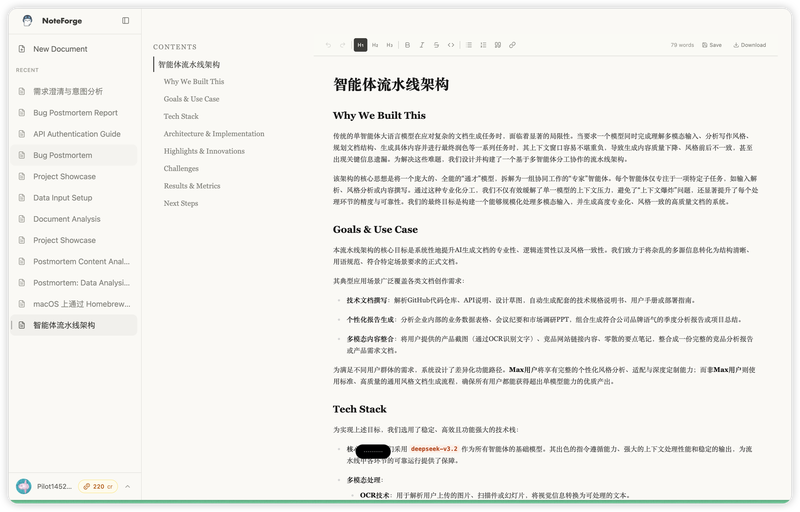Open the 220 cr credits badge
This screenshot has width=800, height=512.
98,486
